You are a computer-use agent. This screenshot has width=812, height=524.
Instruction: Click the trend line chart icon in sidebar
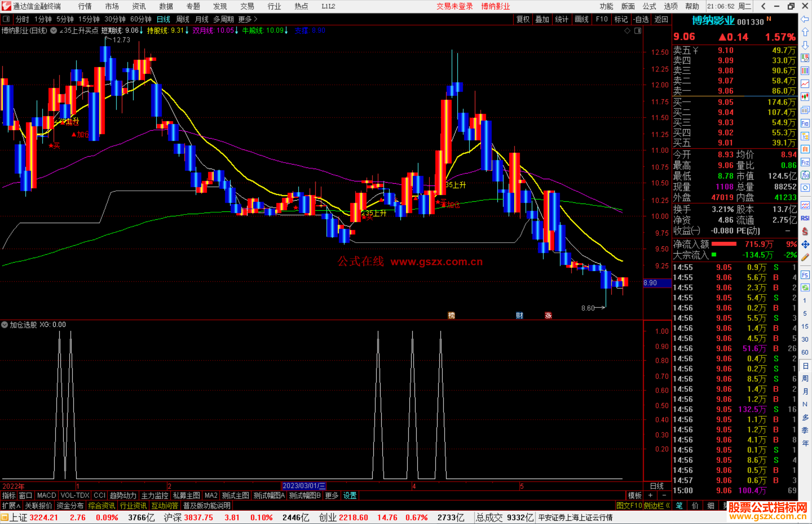point(805,83)
